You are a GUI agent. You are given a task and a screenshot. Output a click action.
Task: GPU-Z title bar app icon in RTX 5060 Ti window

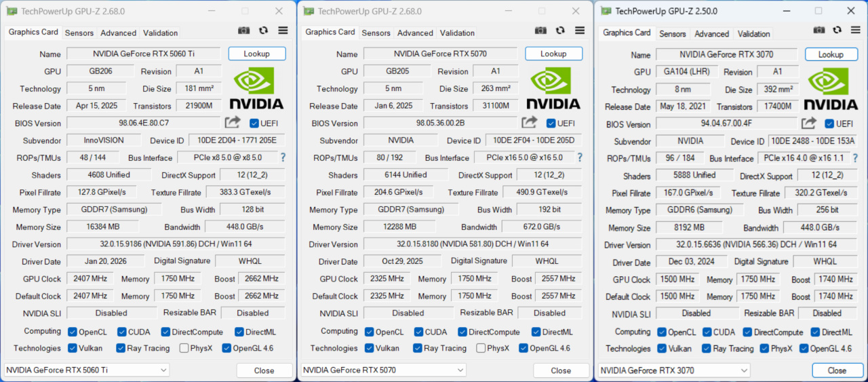(x=11, y=11)
